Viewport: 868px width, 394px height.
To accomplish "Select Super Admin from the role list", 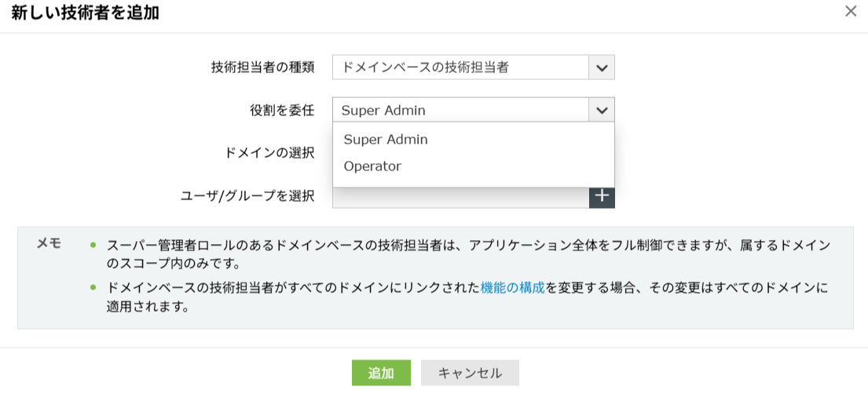I will click(386, 140).
